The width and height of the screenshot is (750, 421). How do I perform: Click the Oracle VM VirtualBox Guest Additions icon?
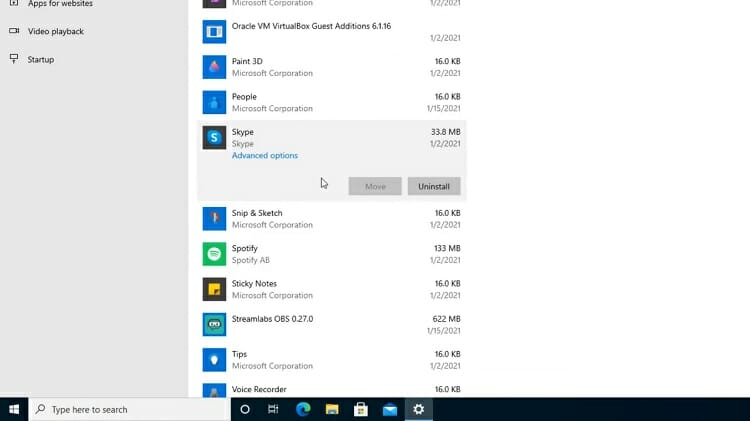[x=214, y=32]
